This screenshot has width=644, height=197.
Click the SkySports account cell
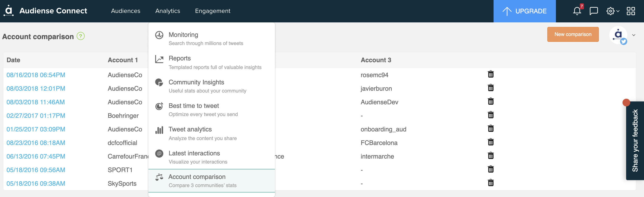pos(122,183)
